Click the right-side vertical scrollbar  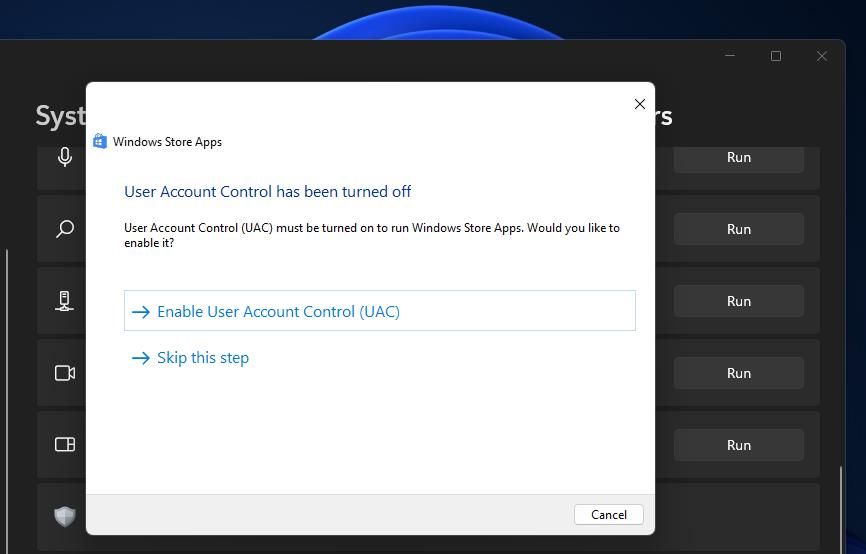(841, 508)
